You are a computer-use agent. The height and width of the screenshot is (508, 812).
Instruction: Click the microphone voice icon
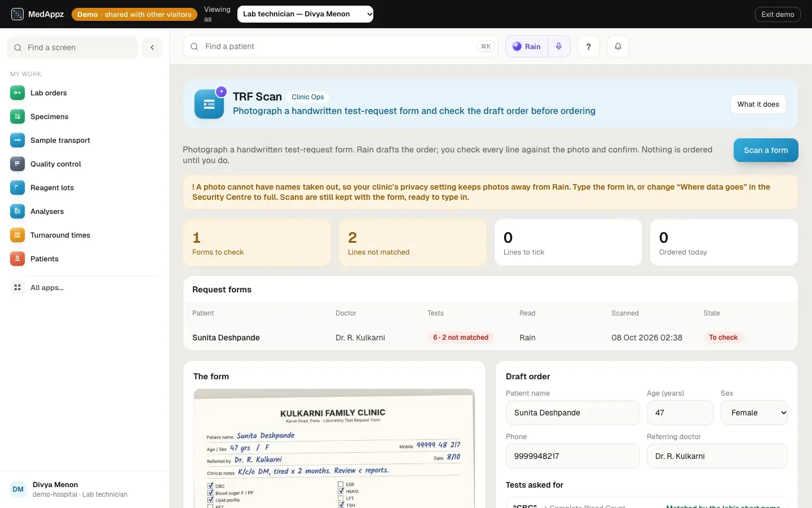[x=559, y=46]
